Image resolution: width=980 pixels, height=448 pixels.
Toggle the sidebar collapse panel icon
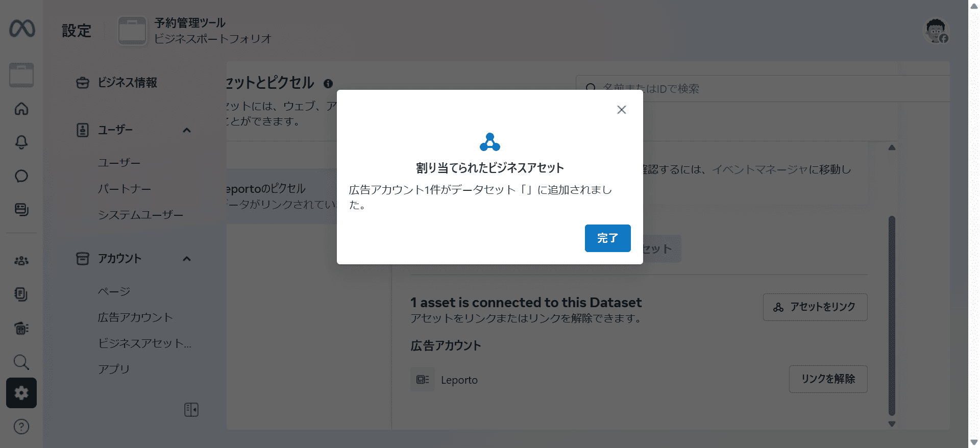point(191,410)
